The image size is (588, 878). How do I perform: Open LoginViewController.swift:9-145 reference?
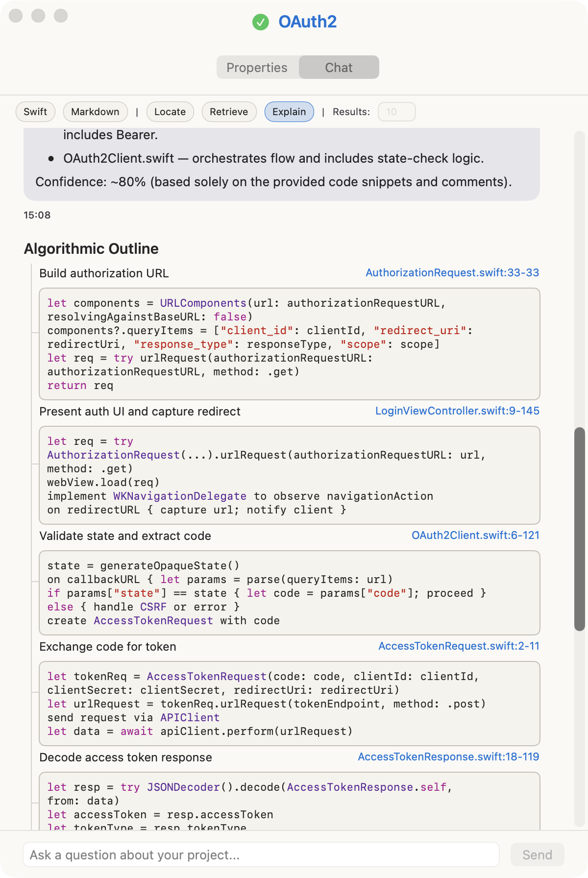tap(457, 411)
